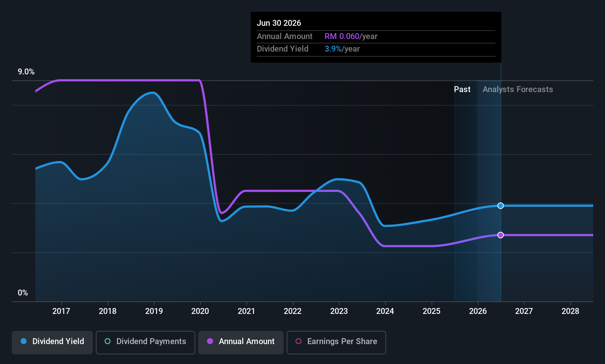Click the purple Annual Amount legend dot
Image resolution: width=605 pixels, height=364 pixels.
(x=210, y=342)
